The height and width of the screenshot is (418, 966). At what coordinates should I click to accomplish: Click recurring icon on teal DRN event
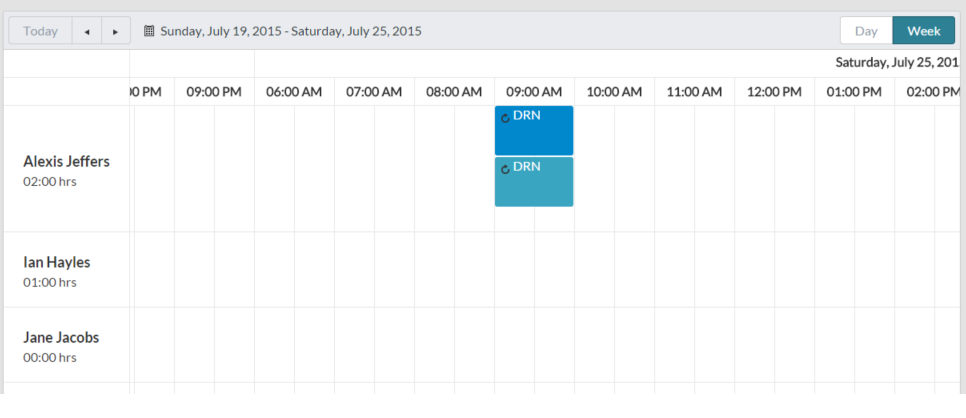click(x=505, y=169)
